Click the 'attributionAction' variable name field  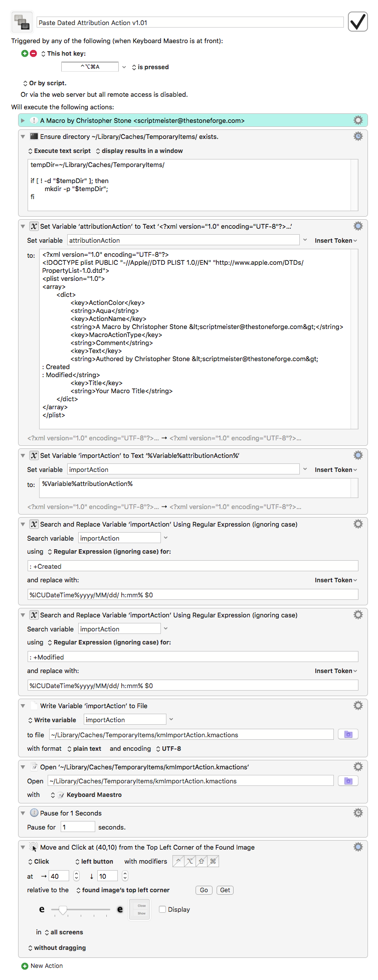[x=183, y=240]
